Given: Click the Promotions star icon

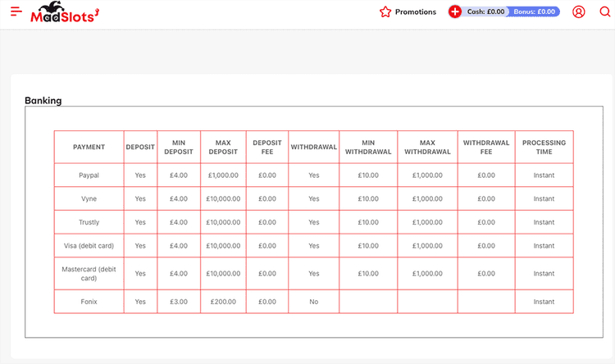Looking at the screenshot, I should click(385, 11).
